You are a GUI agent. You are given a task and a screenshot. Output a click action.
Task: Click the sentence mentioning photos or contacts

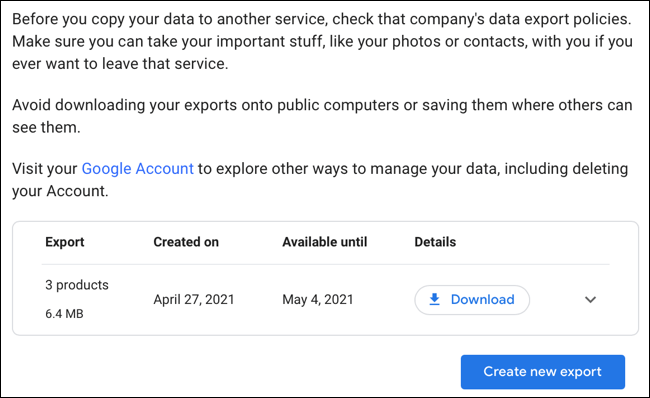[322, 53]
